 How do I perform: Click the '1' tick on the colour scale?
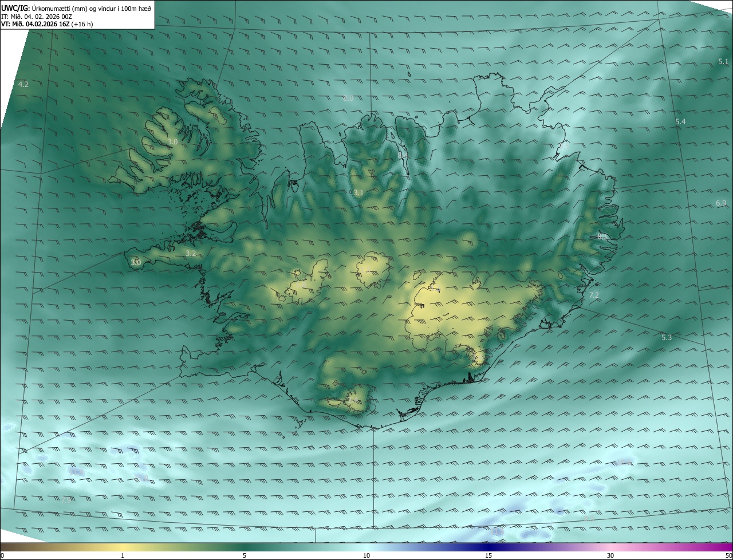tap(123, 555)
